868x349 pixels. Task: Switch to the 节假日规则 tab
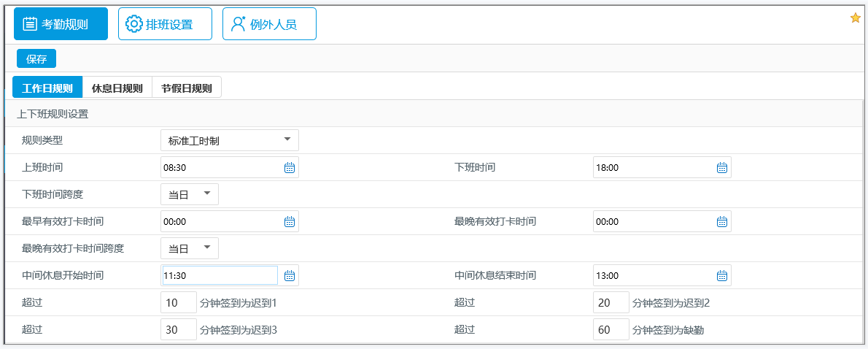pyautogui.click(x=187, y=88)
